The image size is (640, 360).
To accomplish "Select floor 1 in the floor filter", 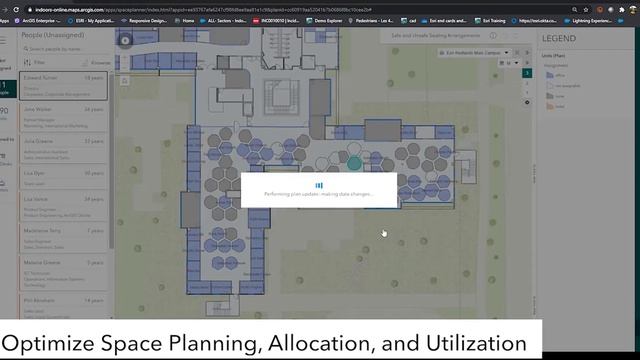I will 527,93.
